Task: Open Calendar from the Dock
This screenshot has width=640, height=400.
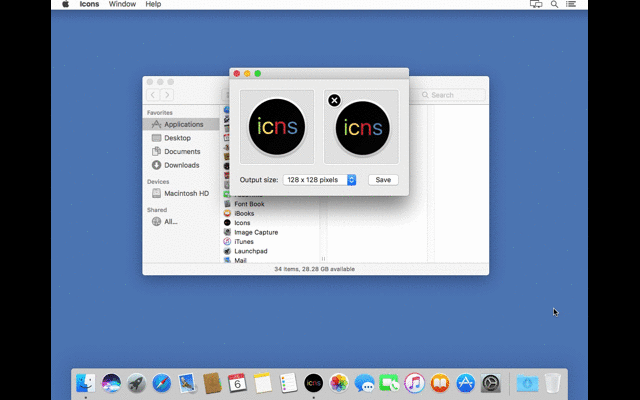Action: coord(237,384)
